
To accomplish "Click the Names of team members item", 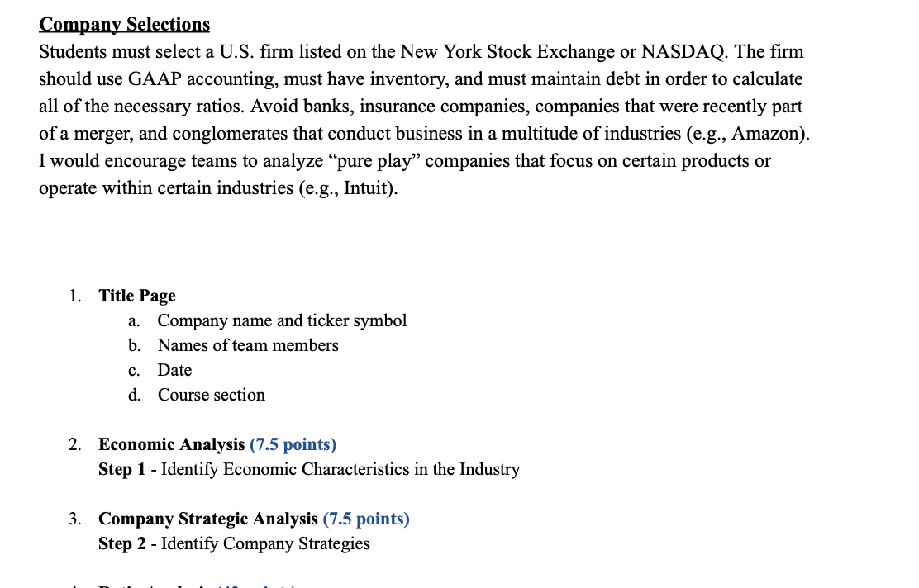I will point(248,345).
